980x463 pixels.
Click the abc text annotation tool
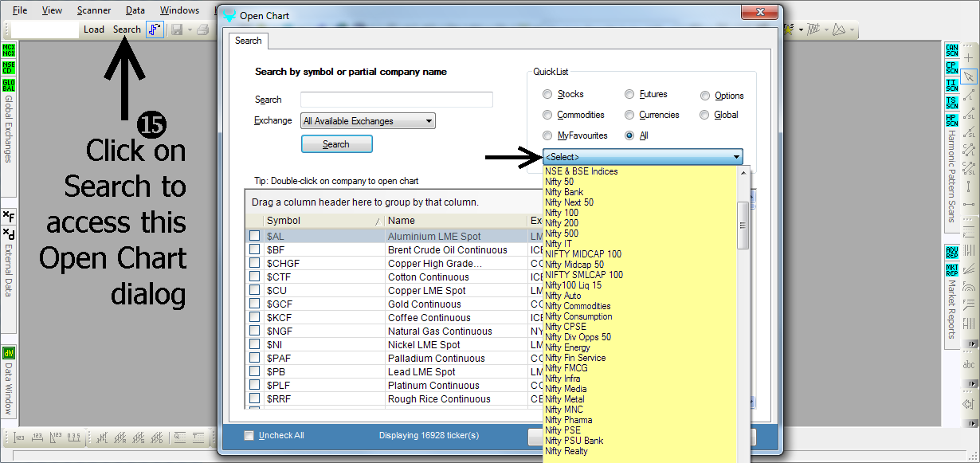click(969, 365)
